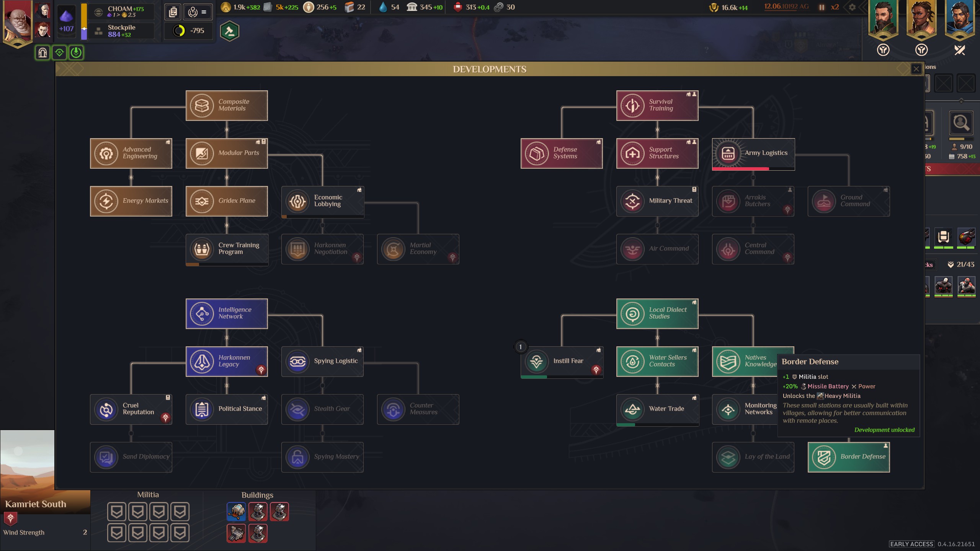Open the clipboard missions icon
980x551 pixels.
click(173, 12)
